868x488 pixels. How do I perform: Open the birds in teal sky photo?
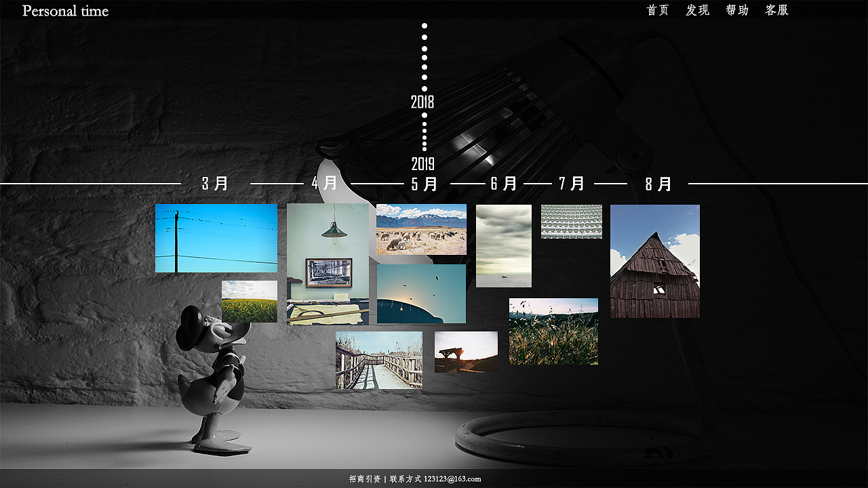421,293
